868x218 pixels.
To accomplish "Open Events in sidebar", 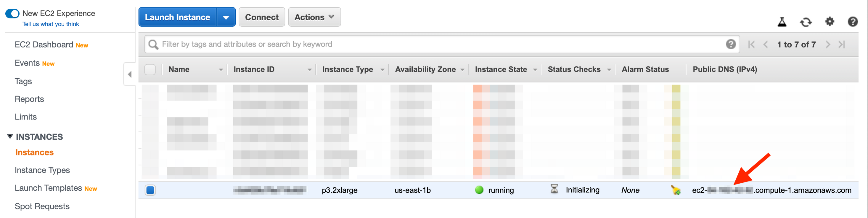I will click(27, 63).
